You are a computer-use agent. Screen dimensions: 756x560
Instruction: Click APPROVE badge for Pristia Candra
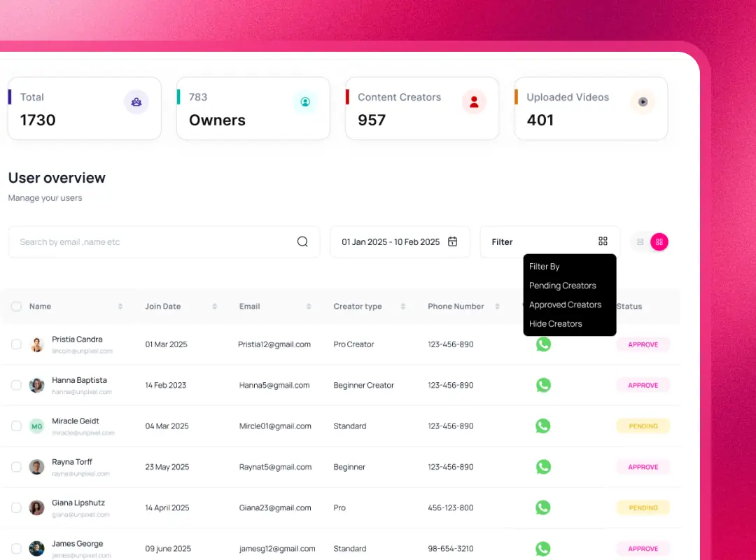pyautogui.click(x=643, y=344)
